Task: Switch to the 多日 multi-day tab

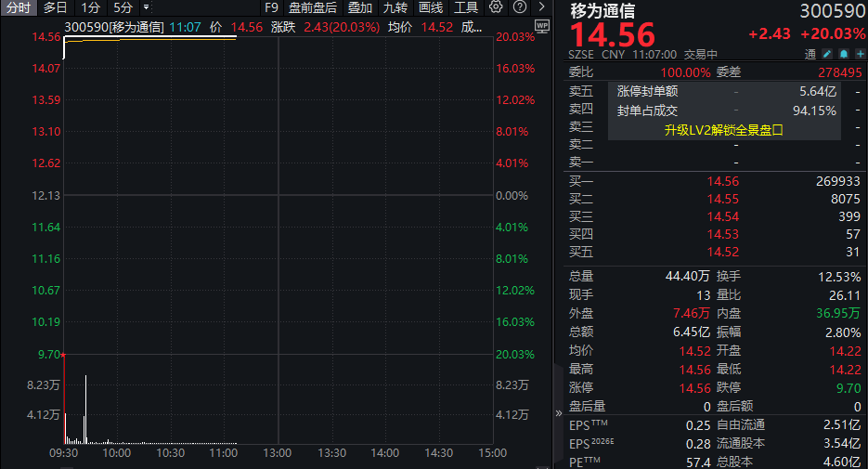Action: point(56,7)
